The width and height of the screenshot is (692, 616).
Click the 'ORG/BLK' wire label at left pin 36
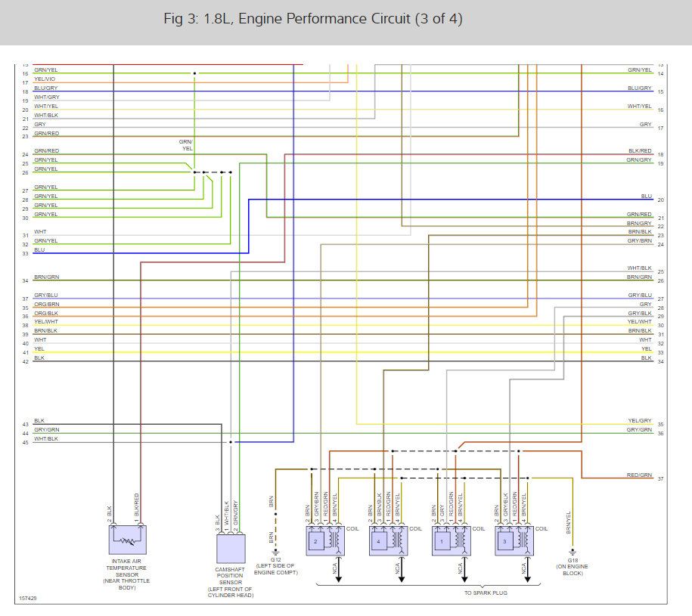[x=46, y=313]
